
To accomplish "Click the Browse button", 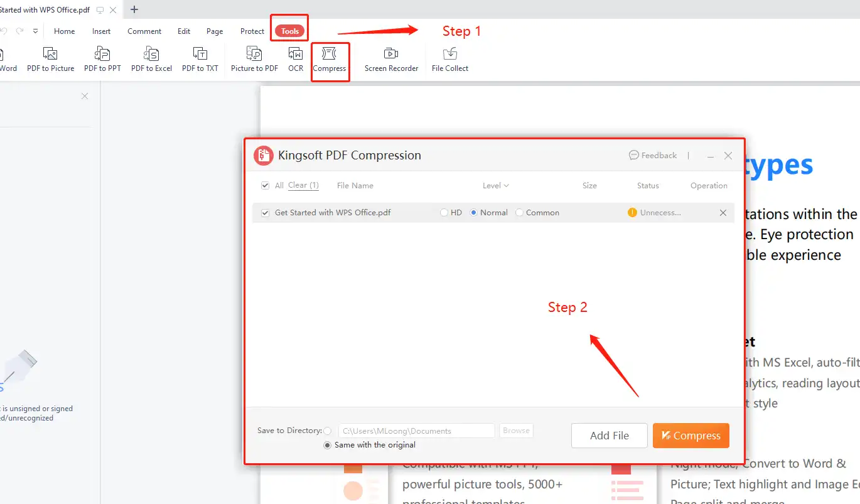I will tap(516, 431).
